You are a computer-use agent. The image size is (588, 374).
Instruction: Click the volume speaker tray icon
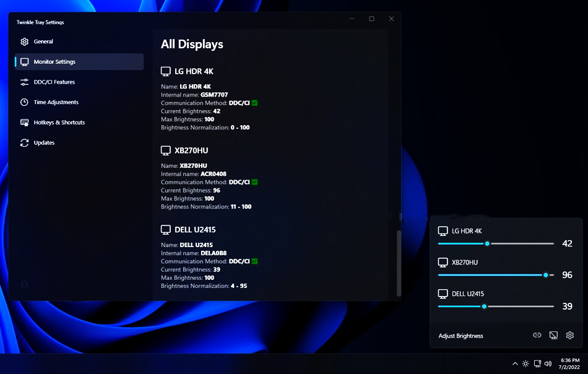pyautogui.click(x=548, y=363)
